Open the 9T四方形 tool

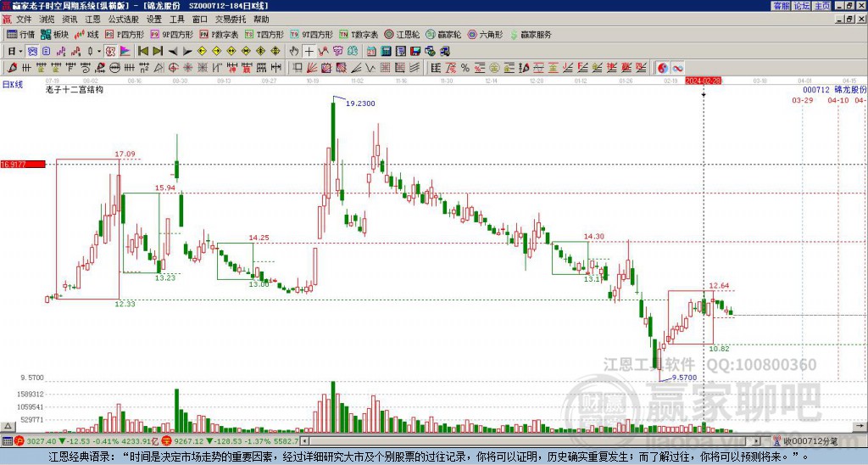(x=311, y=34)
